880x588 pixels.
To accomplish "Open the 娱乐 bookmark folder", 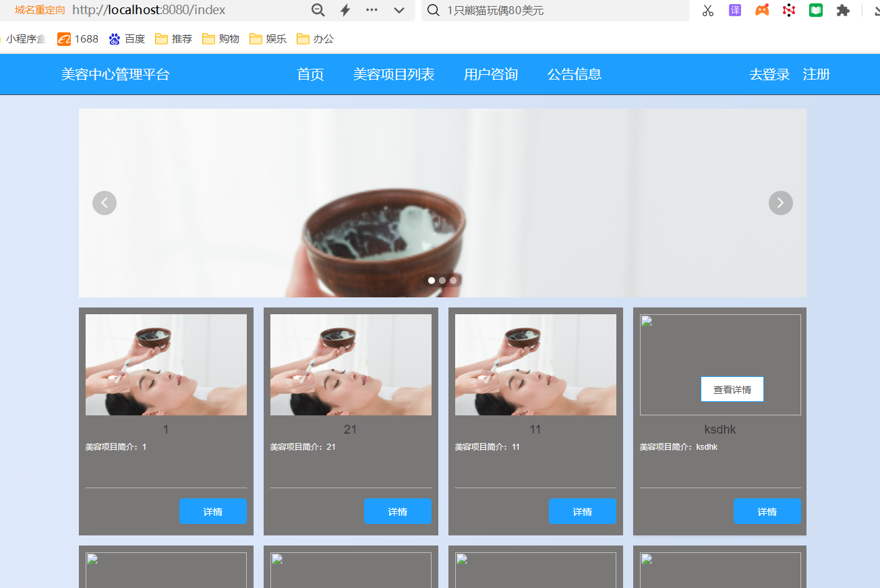I will pos(268,39).
